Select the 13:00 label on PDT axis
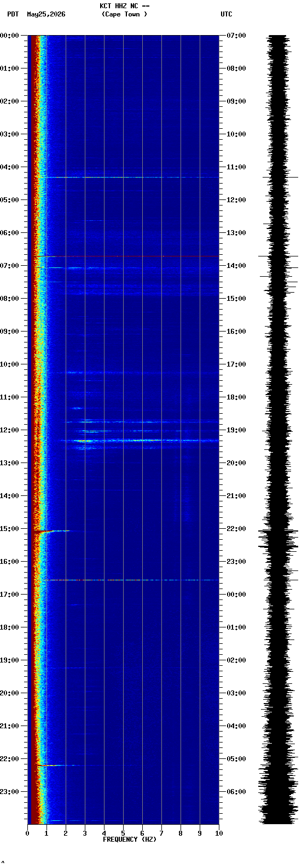The height and width of the screenshot is (868, 302). coord(10,463)
